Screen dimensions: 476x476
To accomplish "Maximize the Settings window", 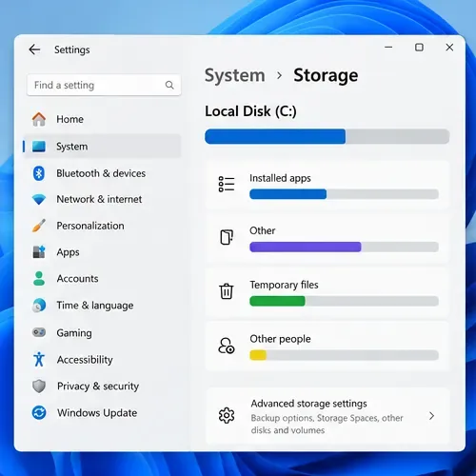I will point(419,48).
